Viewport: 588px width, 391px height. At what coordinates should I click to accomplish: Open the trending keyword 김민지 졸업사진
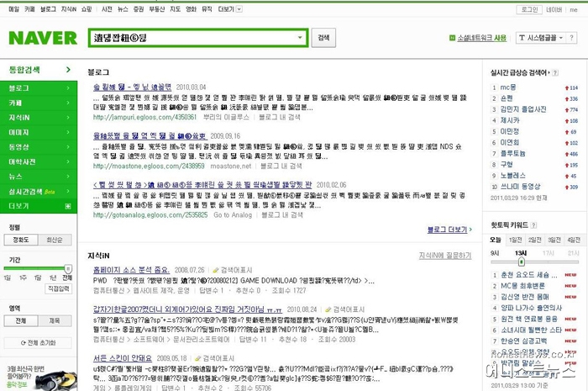click(x=523, y=109)
